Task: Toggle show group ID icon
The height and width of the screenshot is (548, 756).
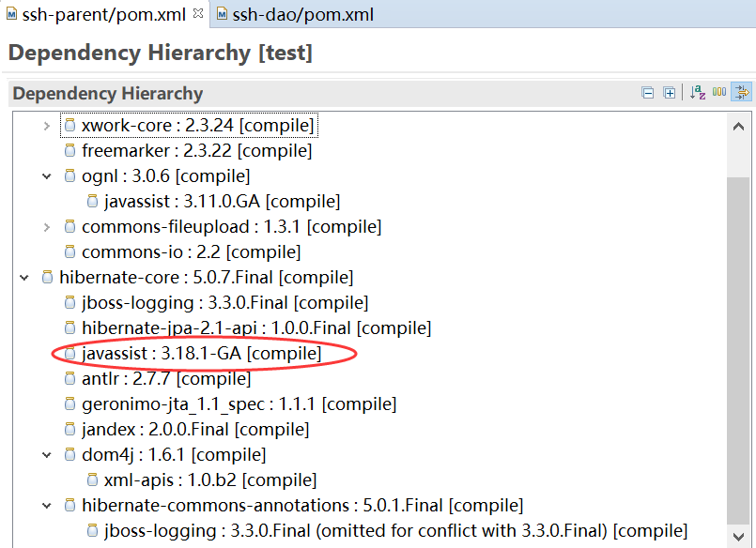Action: [x=719, y=92]
